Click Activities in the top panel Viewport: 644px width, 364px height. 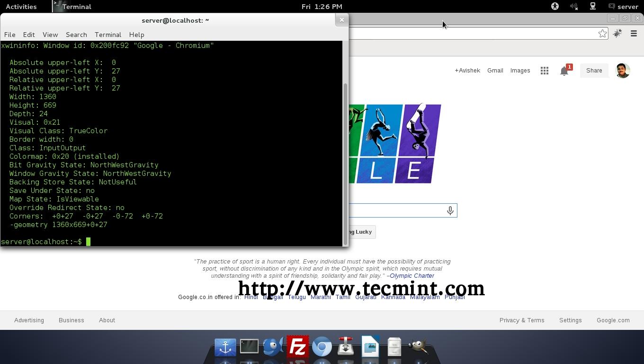coord(21,6)
